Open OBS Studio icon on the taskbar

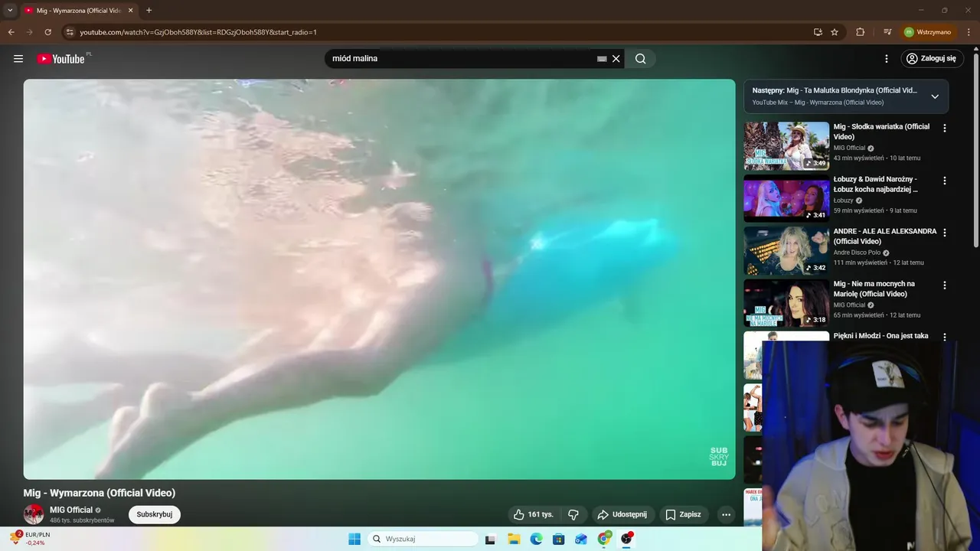tap(627, 539)
